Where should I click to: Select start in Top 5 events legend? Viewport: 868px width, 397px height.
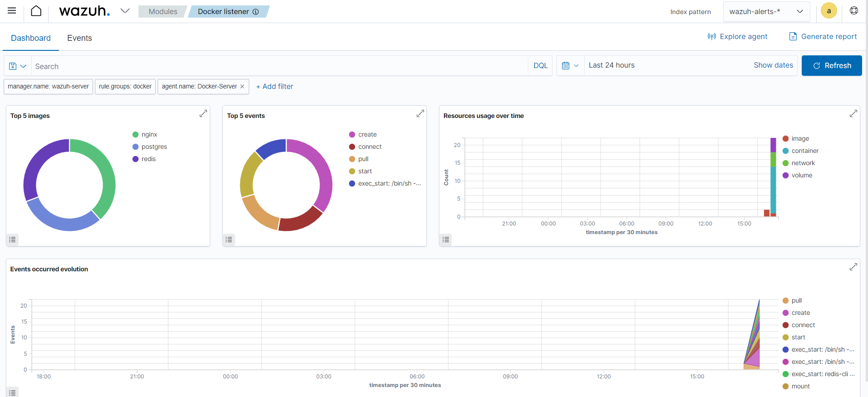[x=360, y=172]
